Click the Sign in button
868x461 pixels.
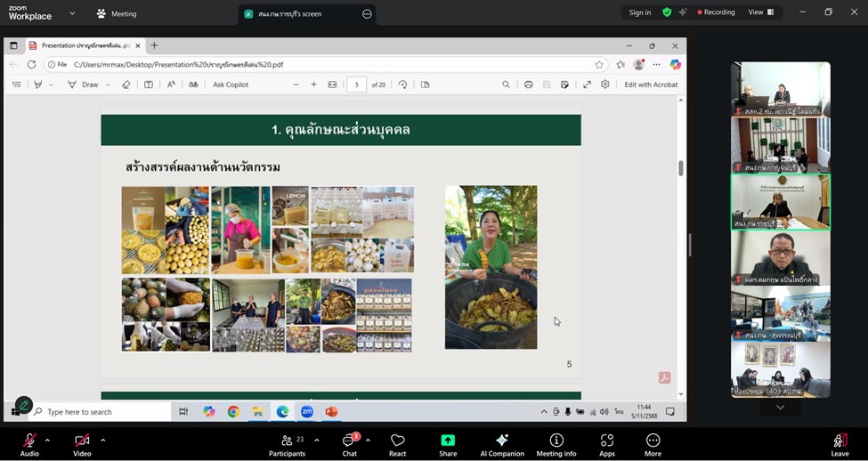point(639,12)
